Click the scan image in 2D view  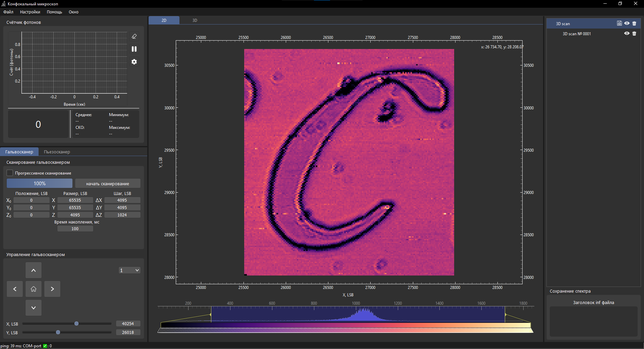(x=349, y=162)
